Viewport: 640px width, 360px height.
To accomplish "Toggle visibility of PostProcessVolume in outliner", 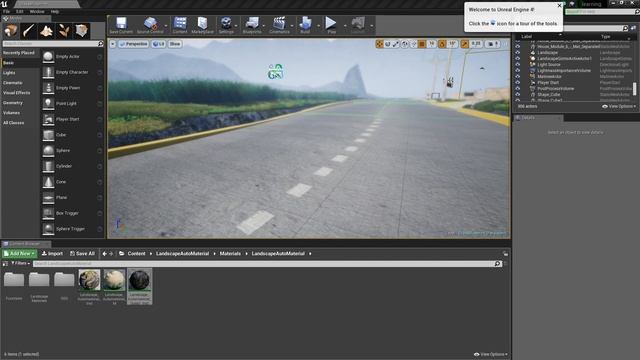I will pyautogui.click(x=518, y=89).
